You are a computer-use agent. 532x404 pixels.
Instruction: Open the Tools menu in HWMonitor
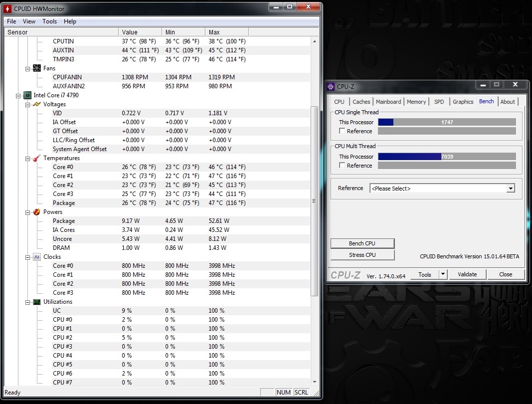pyautogui.click(x=49, y=21)
